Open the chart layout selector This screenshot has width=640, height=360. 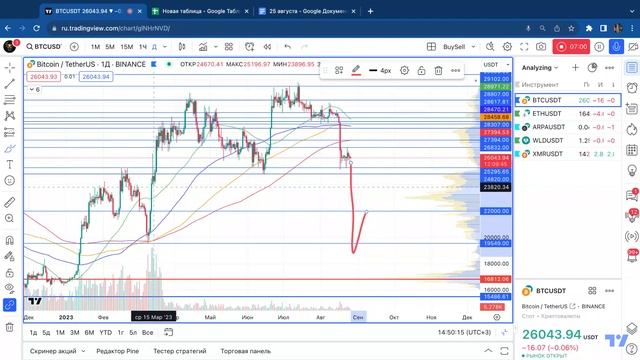(431, 47)
